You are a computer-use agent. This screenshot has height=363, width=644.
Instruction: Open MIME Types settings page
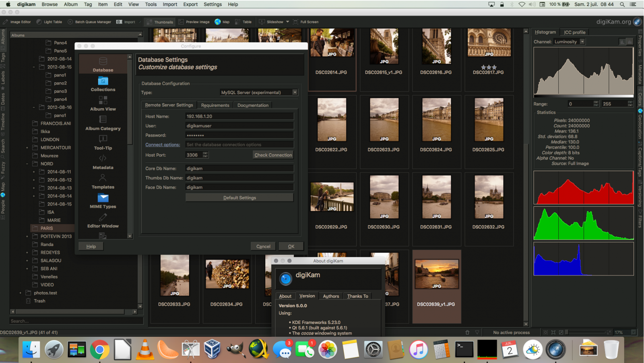tap(103, 201)
